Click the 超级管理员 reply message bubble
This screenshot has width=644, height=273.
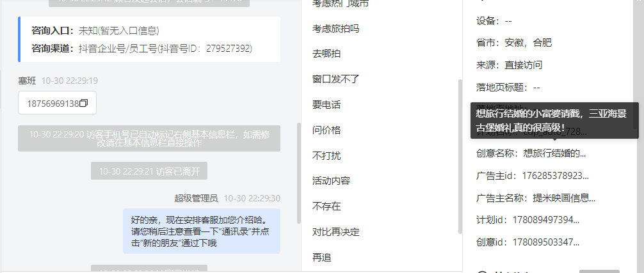(x=202, y=231)
